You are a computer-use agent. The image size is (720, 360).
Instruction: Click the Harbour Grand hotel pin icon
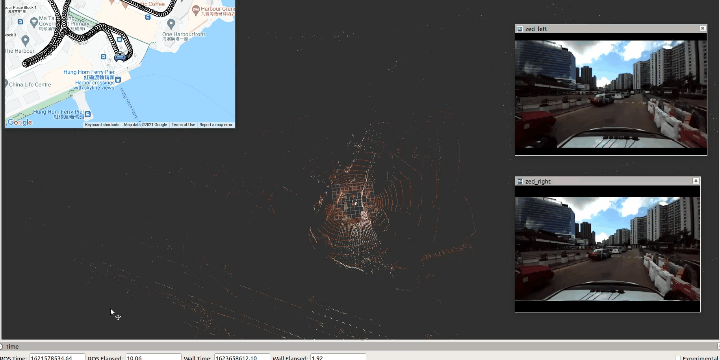tap(196, 9)
